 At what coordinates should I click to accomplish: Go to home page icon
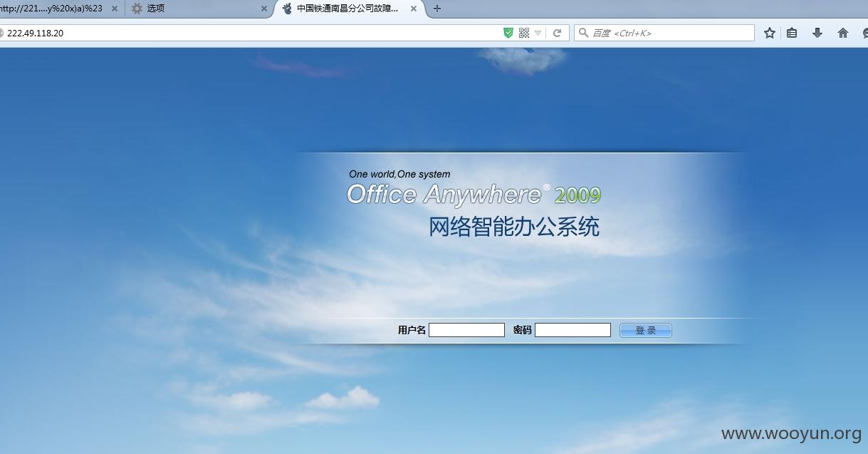click(843, 33)
